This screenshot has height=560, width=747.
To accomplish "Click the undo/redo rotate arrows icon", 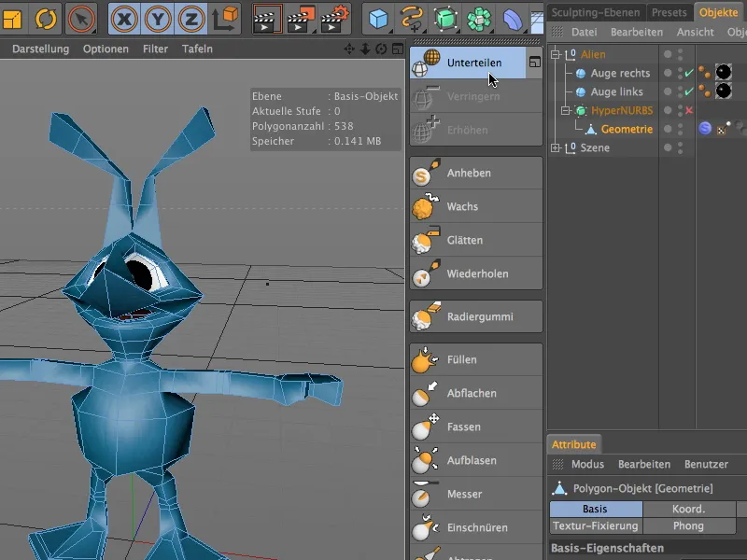I will (46, 19).
